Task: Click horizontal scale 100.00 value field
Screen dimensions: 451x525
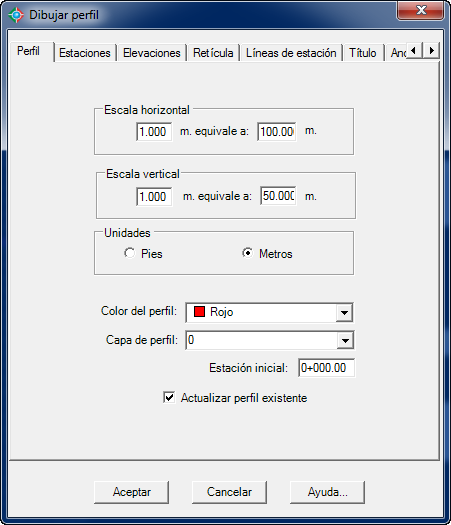Action: click(277, 132)
